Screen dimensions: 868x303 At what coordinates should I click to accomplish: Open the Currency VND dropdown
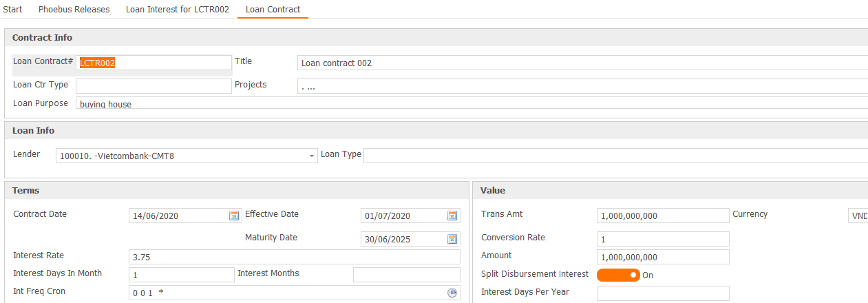(858, 216)
